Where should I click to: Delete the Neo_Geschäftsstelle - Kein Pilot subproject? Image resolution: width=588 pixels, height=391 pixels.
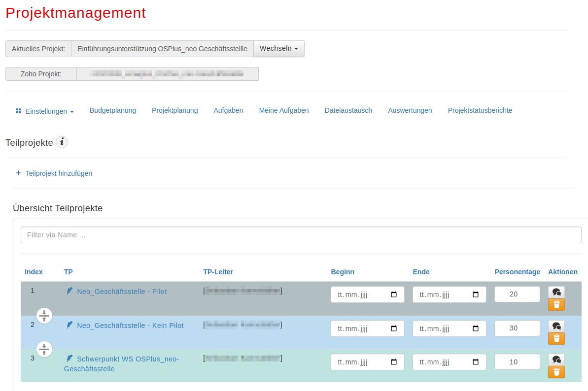point(556,339)
